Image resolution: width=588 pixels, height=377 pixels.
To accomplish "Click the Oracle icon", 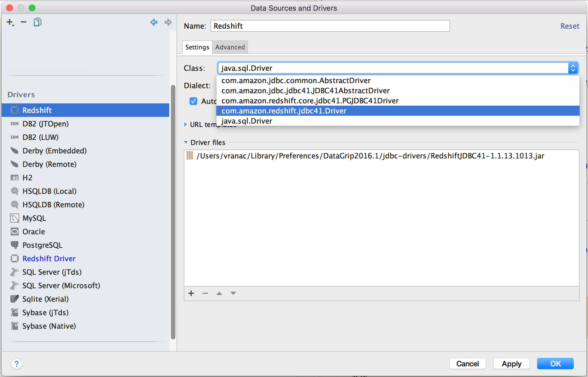I will (15, 231).
